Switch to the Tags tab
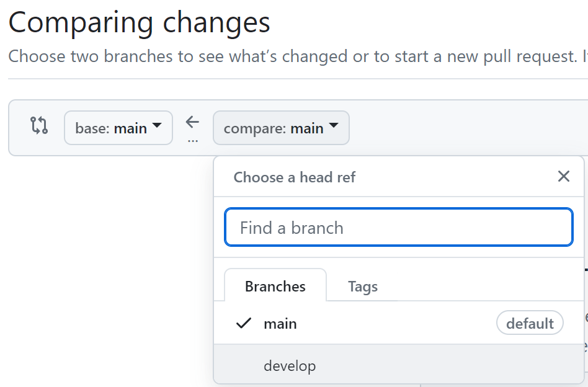The image size is (588, 387). 363,286
